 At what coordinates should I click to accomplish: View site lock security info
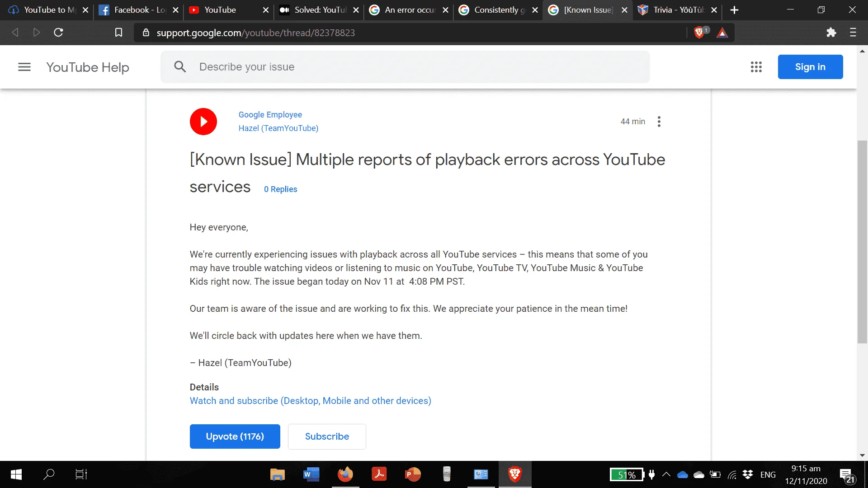[x=146, y=33]
